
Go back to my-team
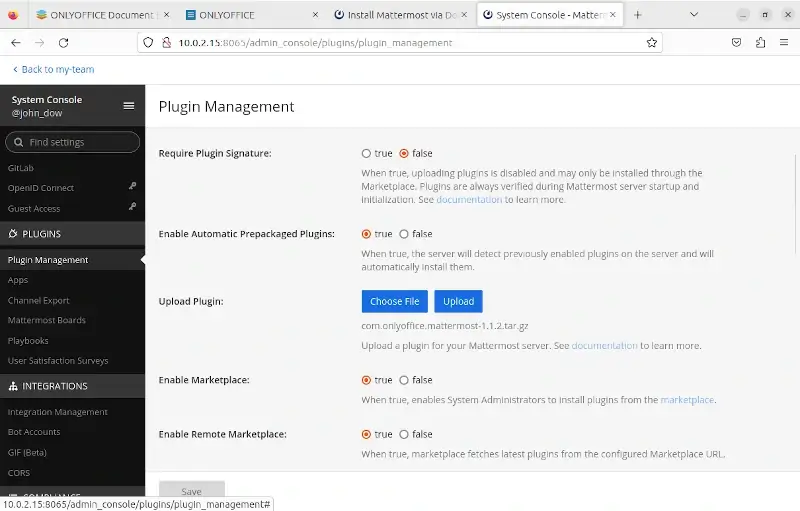point(54,69)
